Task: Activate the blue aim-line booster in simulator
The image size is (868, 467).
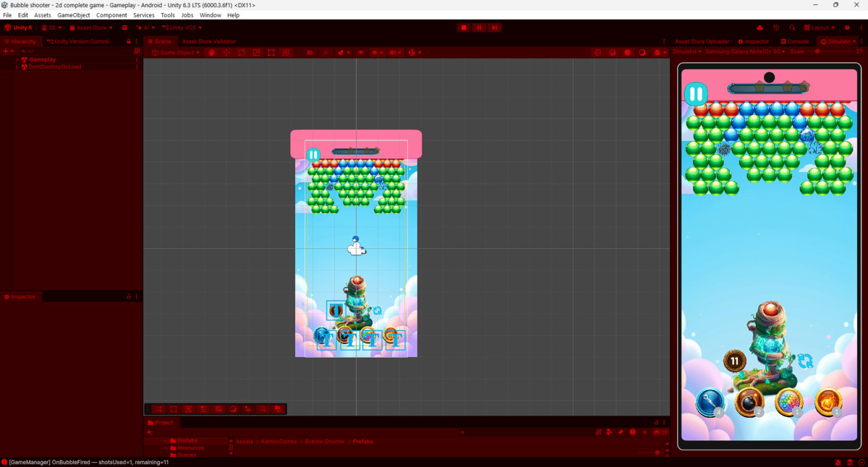Action: [x=710, y=402]
